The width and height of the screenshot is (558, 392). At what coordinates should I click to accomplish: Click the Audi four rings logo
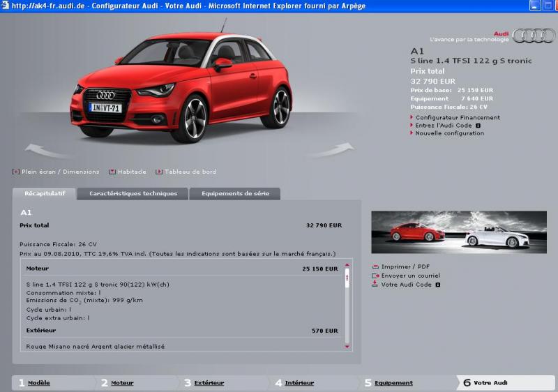tap(534, 36)
